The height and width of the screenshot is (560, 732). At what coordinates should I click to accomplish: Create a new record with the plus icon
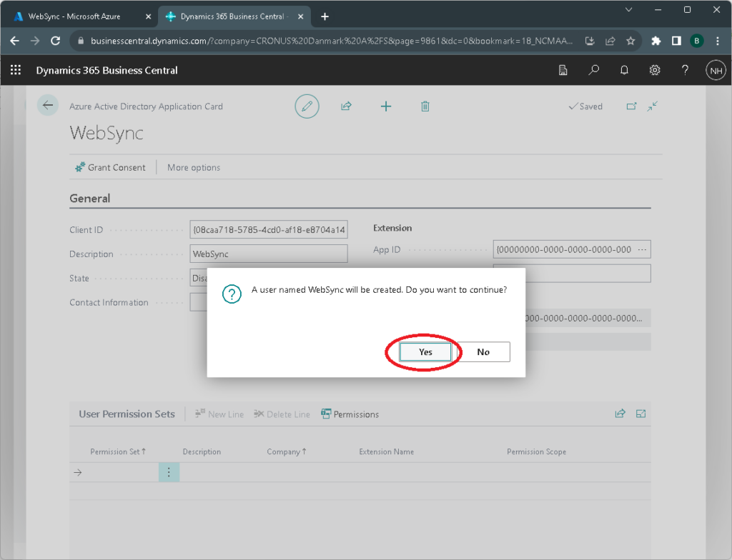[x=386, y=106]
